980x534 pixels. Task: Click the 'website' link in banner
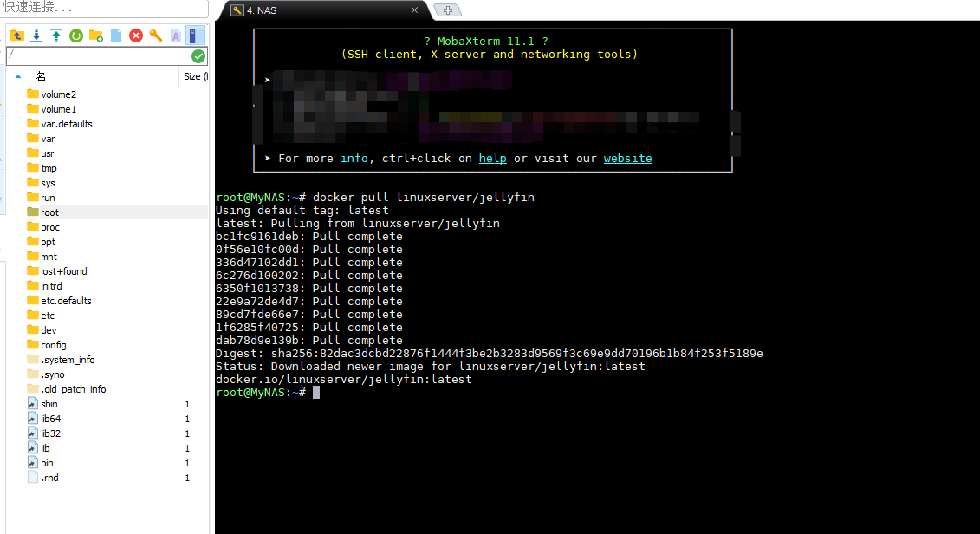coord(627,158)
